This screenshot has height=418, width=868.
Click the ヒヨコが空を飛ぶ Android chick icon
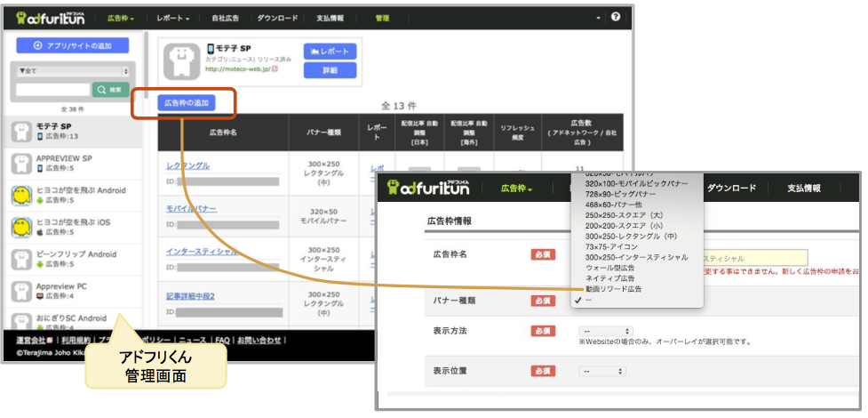[x=22, y=196]
